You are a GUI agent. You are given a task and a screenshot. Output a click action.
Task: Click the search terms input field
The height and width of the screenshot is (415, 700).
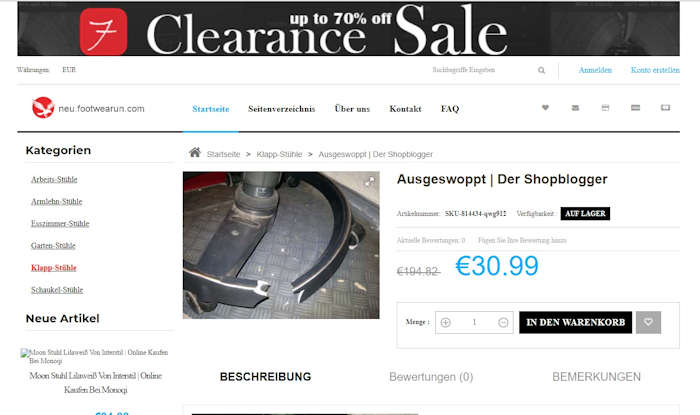pyautogui.click(x=482, y=70)
